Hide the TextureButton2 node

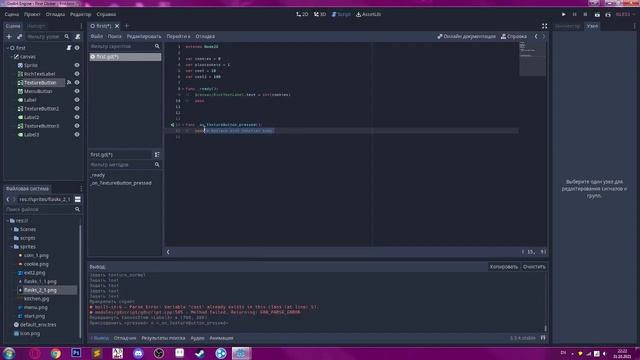(x=77, y=109)
